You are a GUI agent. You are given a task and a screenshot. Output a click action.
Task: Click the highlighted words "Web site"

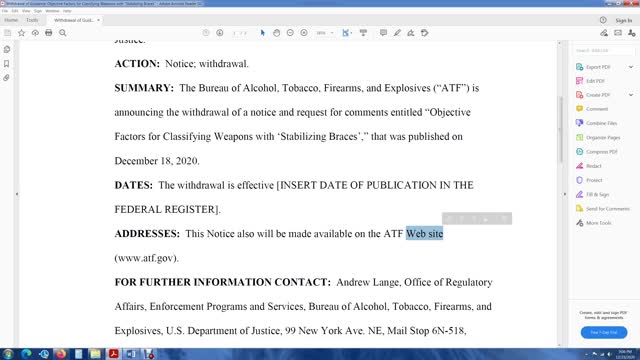coord(424,233)
